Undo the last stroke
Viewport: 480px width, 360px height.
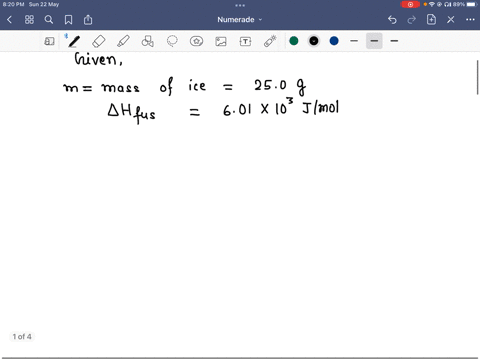tap(392, 20)
